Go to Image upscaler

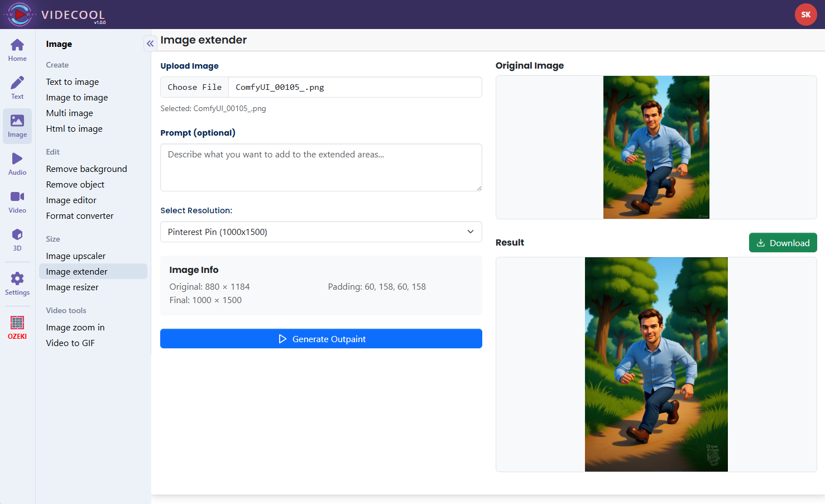(x=76, y=256)
